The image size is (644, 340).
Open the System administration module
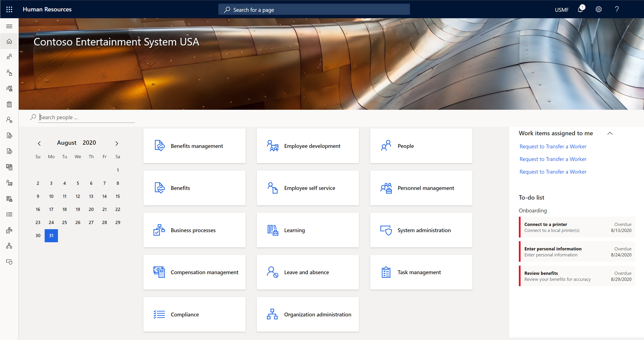coord(422,230)
